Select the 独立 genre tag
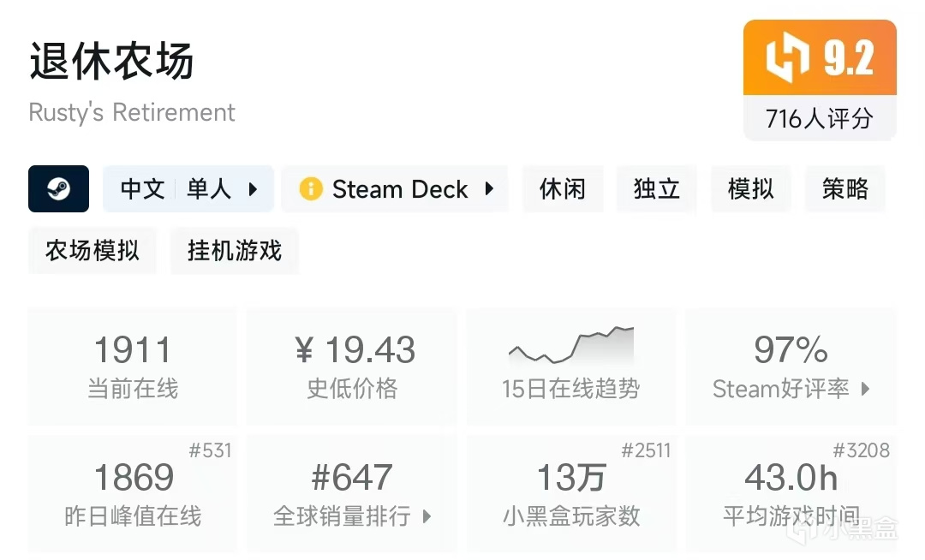Viewport: 925px width, 560px height. (x=657, y=188)
